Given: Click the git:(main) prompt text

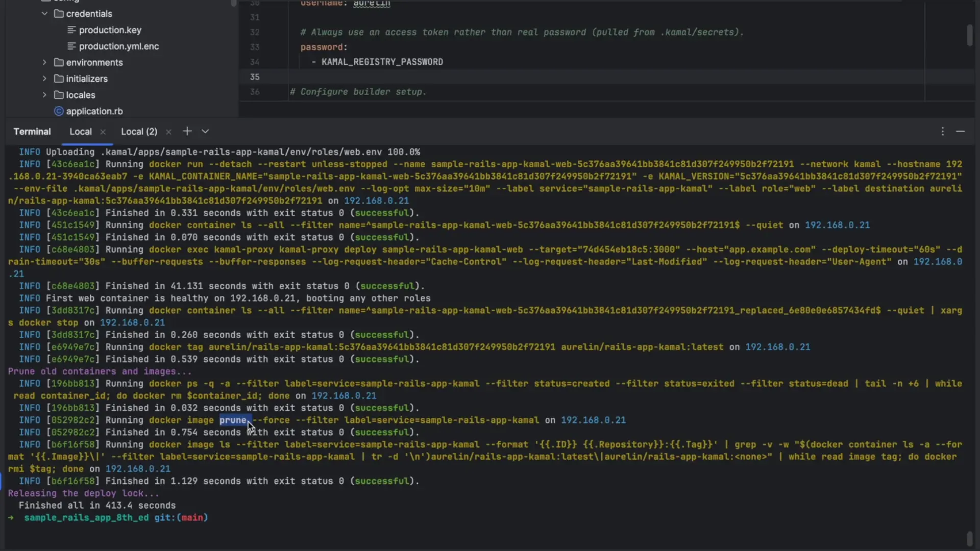Looking at the screenshot, I should 181,517.
